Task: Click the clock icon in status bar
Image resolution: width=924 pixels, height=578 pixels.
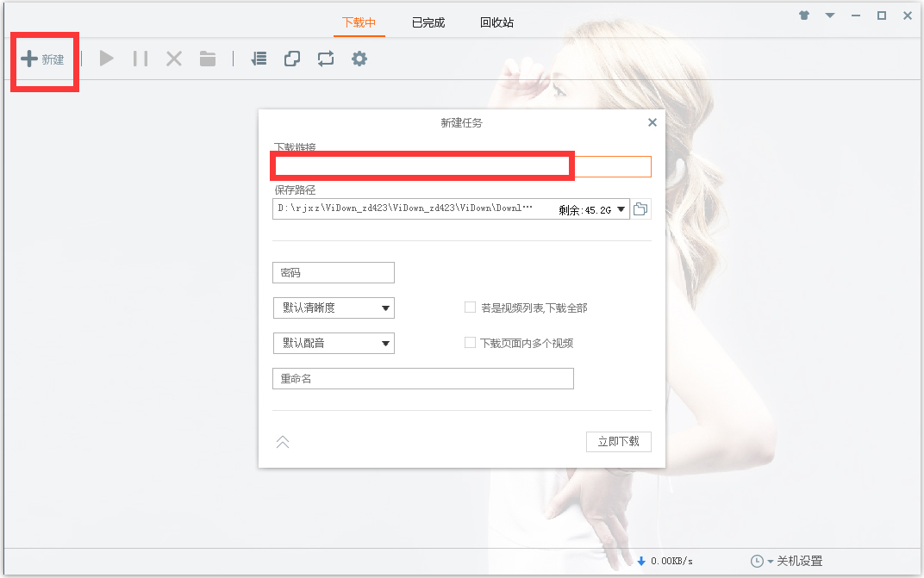Action: [x=758, y=562]
